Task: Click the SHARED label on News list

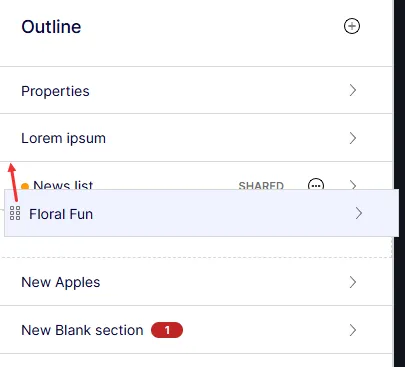Action: click(261, 185)
